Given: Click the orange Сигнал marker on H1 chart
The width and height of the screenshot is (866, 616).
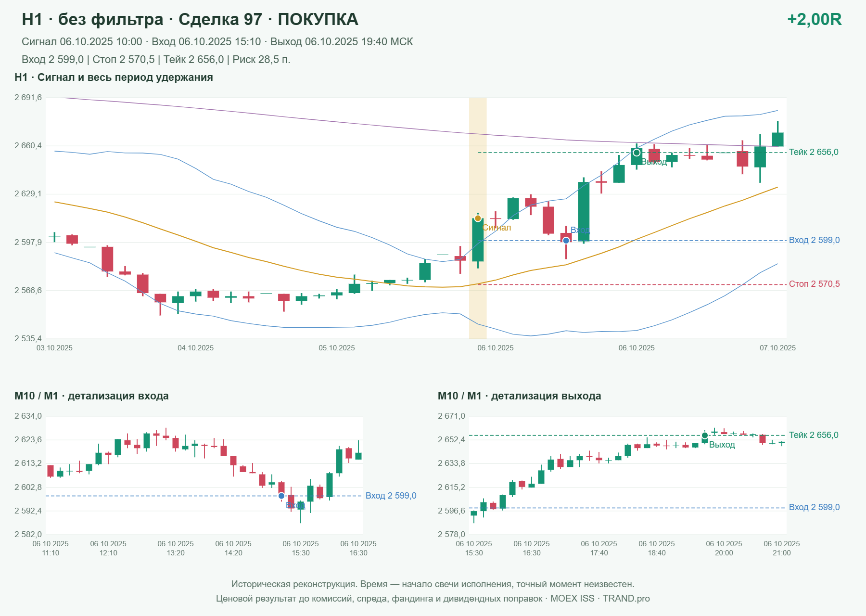Looking at the screenshot, I should tap(478, 218).
